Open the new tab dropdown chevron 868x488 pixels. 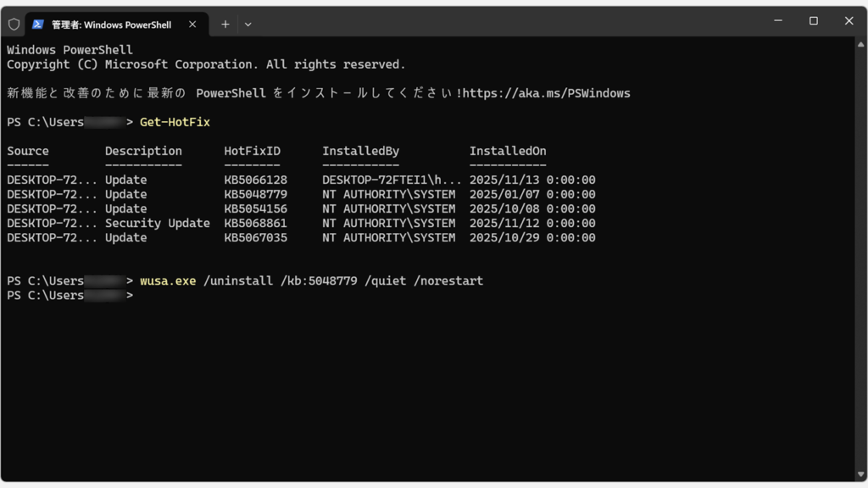pyautogui.click(x=248, y=24)
